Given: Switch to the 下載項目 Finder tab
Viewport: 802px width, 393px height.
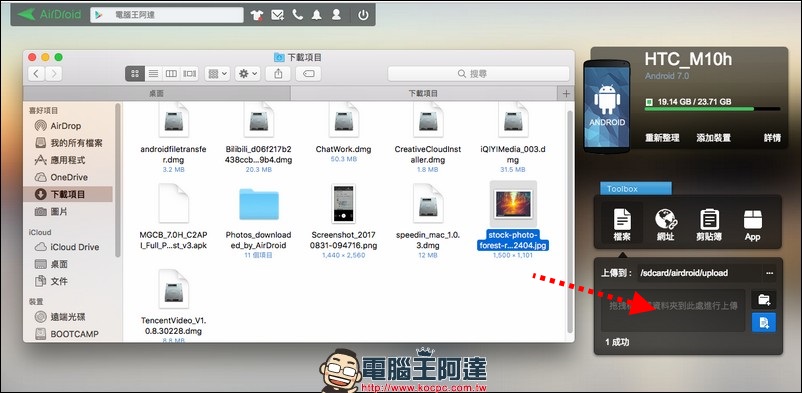Looking at the screenshot, I should (423, 94).
